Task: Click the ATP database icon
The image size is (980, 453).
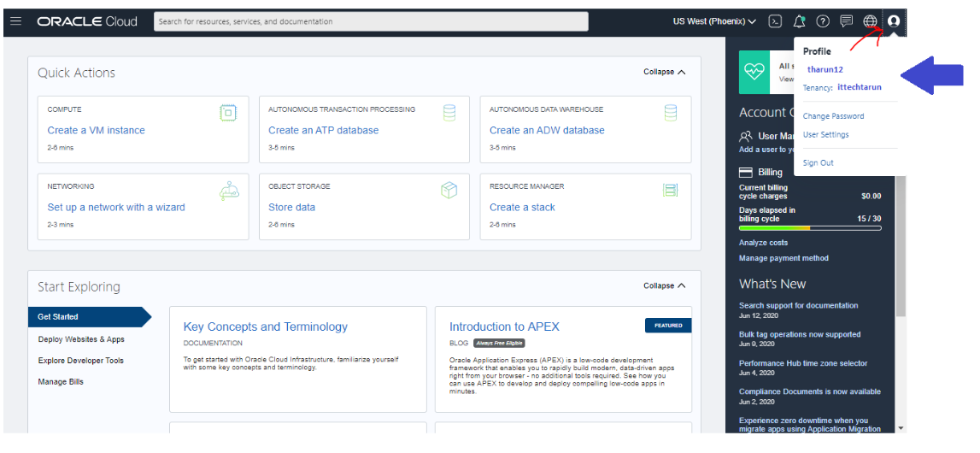Action: coord(449,113)
